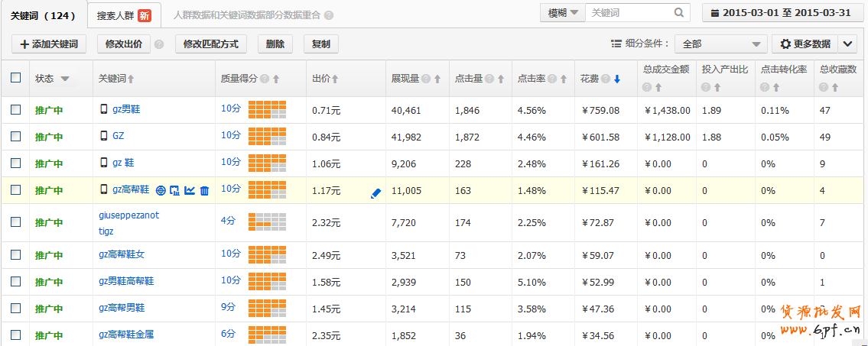Image resolution: width=868 pixels, height=346 pixels.
Task: Select checkbox for giuseppezanottigz keyword row
Action: coord(16,222)
